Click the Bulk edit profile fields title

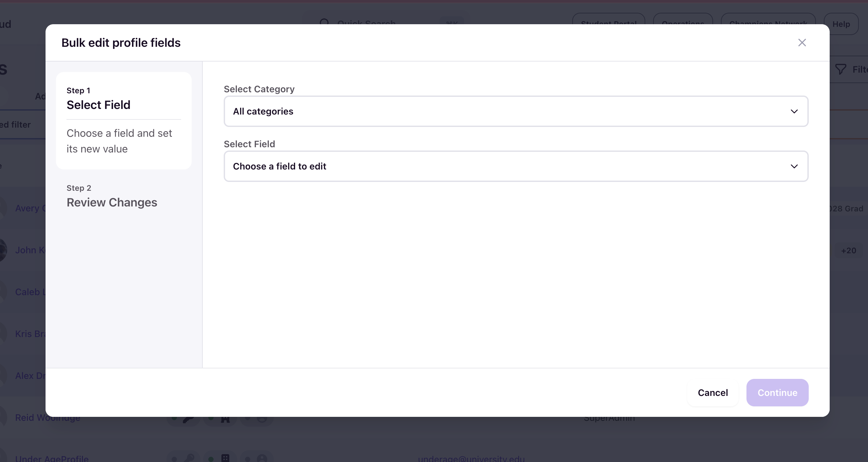(121, 43)
